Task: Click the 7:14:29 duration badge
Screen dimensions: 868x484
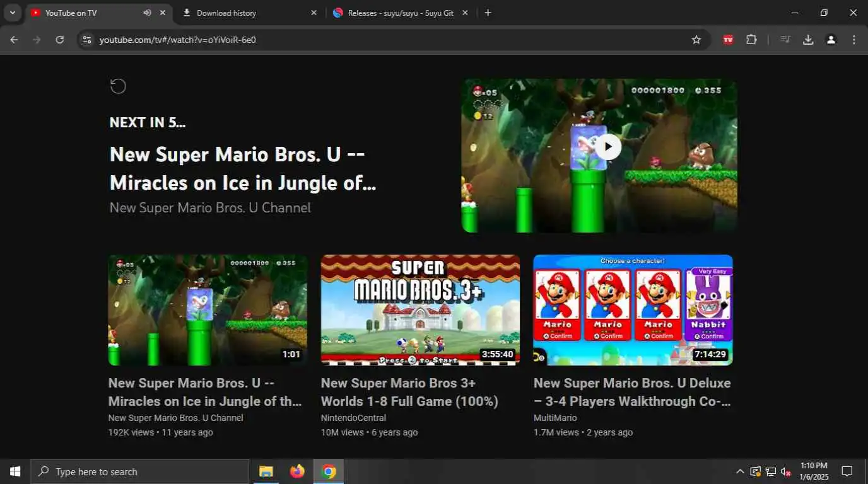Action: 710,354
